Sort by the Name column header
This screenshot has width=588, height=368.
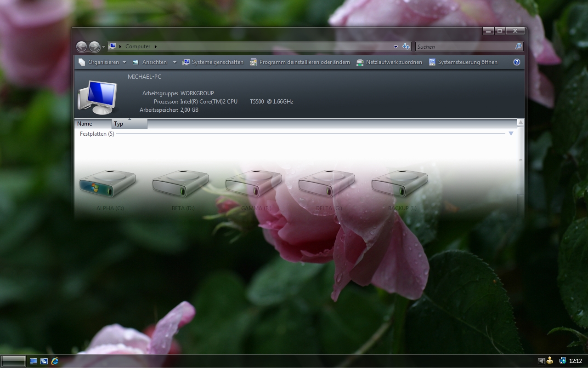point(93,124)
